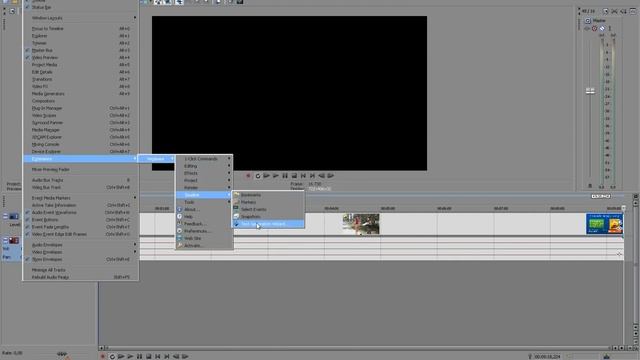640x360 pixels.
Task: Click Vegasaur Activate entry
Action: (x=204, y=246)
